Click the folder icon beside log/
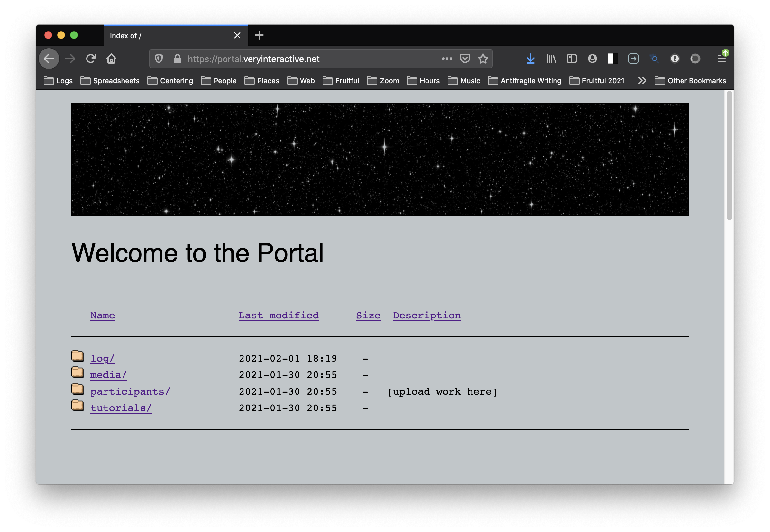The width and height of the screenshot is (770, 532). (78, 356)
